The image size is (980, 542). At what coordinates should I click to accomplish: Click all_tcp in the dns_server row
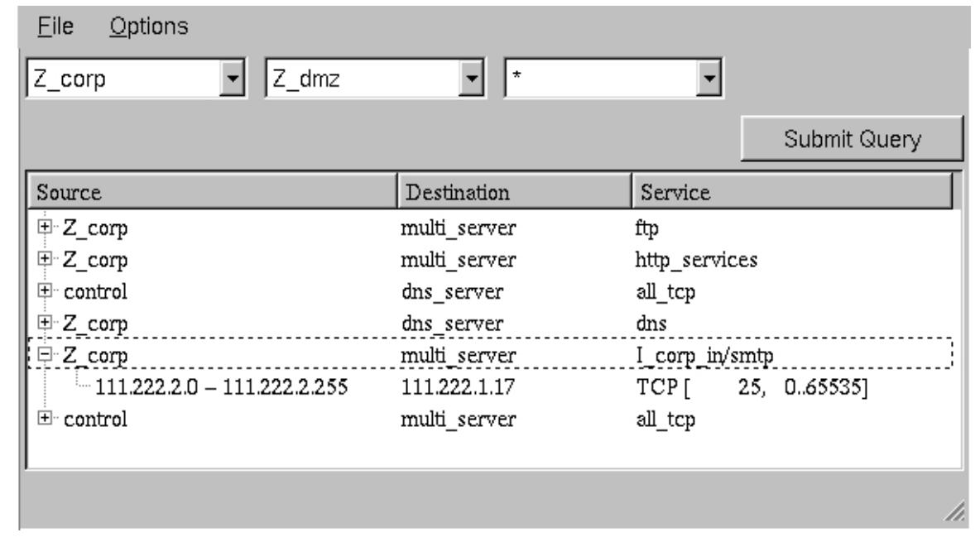(x=665, y=291)
